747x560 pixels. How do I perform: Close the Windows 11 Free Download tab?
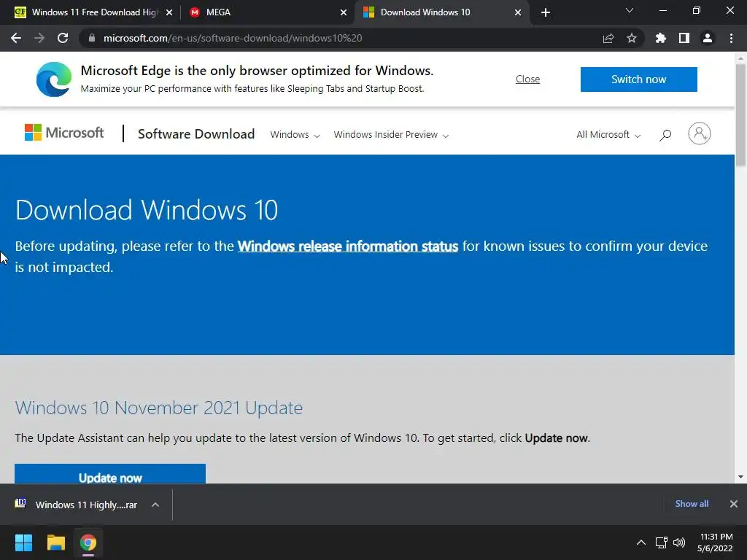pos(169,12)
